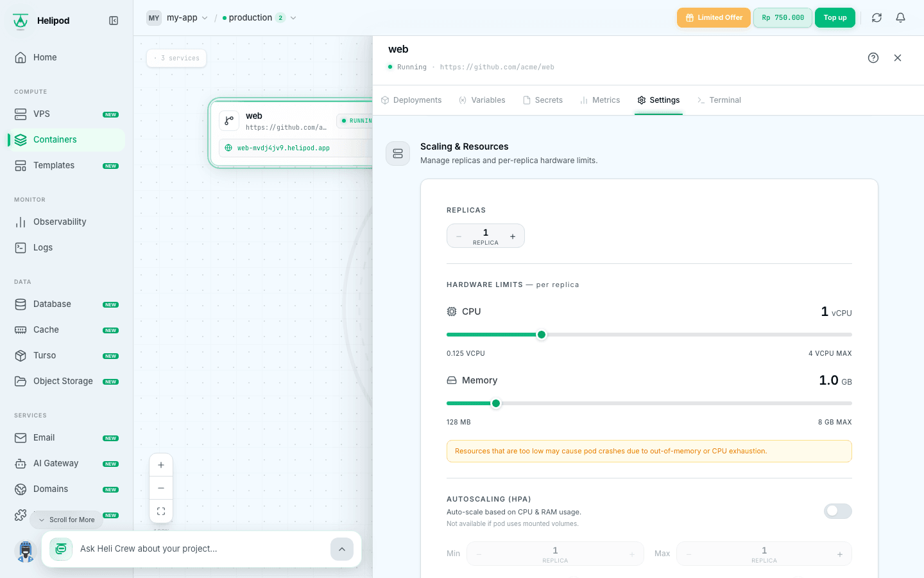Switch to the Variables tab
Screen dimensions: 924x578
(x=482, y=100)
